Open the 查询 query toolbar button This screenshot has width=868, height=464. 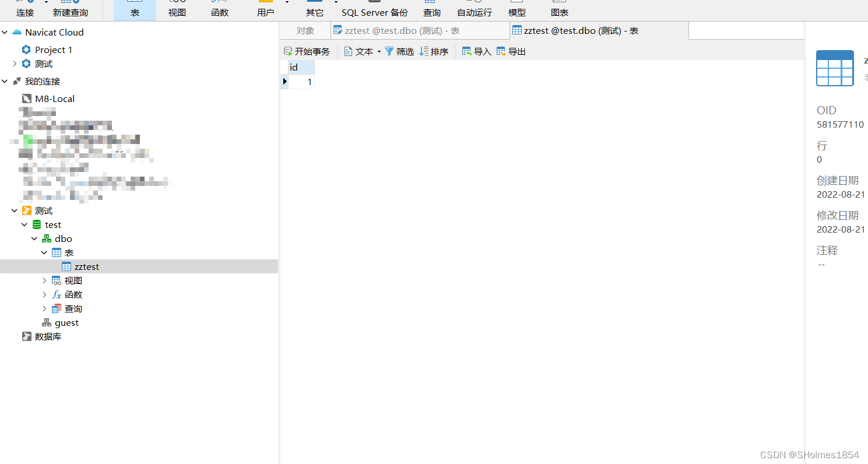(x=432, y=10)
